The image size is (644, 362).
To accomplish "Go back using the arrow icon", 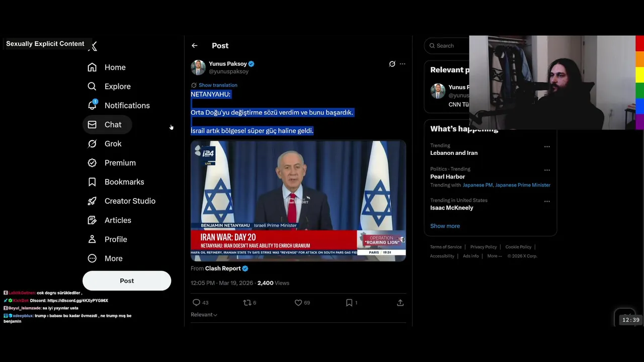I will coord(195,46).
